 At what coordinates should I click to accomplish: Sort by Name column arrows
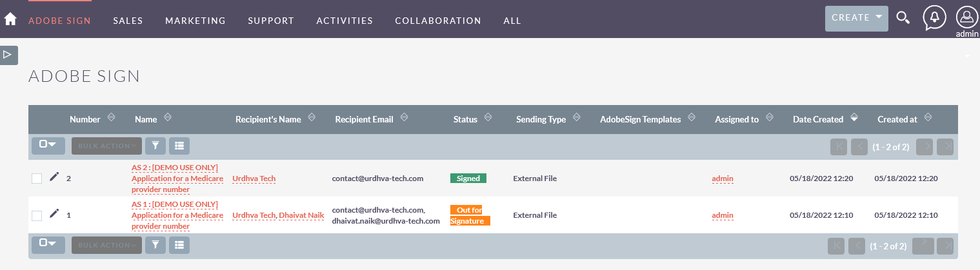(x=168, y=118)
